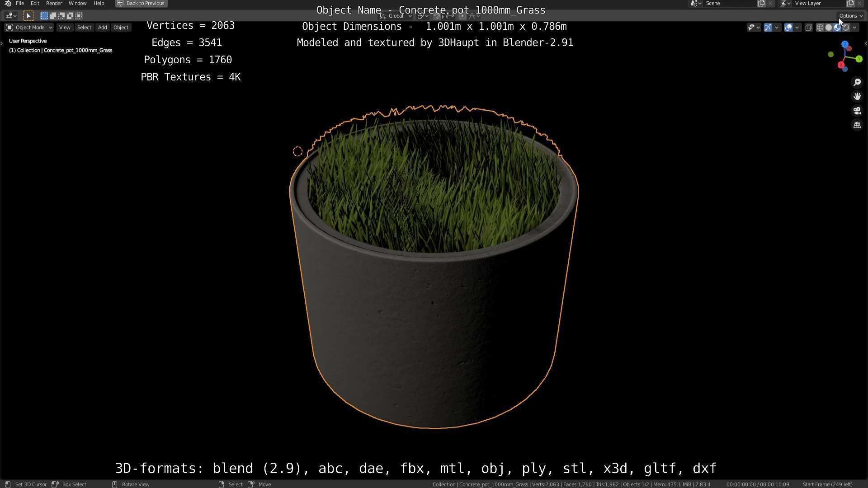This screenshot has height=488, width=868.
Task: Click Start Frame (249 left) status text
Action: [827, 484]
